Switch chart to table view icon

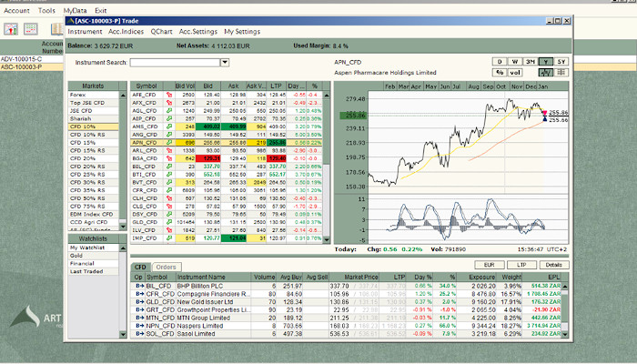560,72
